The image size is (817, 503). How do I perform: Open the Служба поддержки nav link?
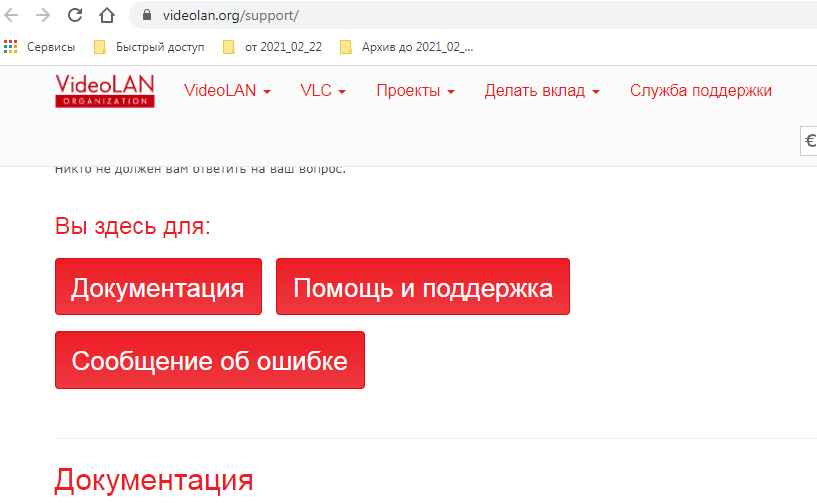click(x=700, y=91)
